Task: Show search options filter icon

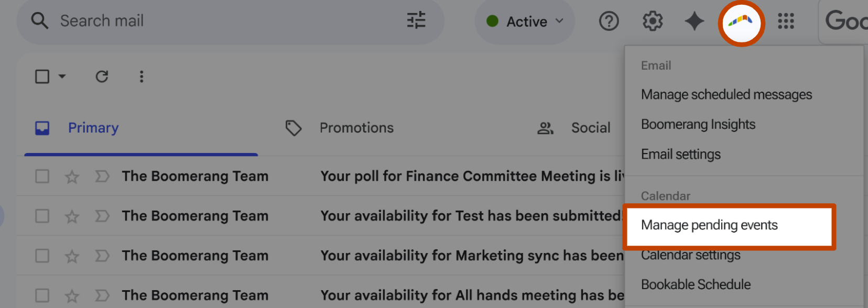Action: [x=416, y=21]
